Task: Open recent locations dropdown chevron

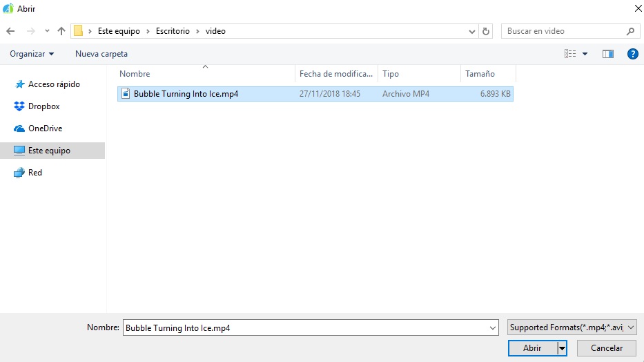Action: point(47,31)
